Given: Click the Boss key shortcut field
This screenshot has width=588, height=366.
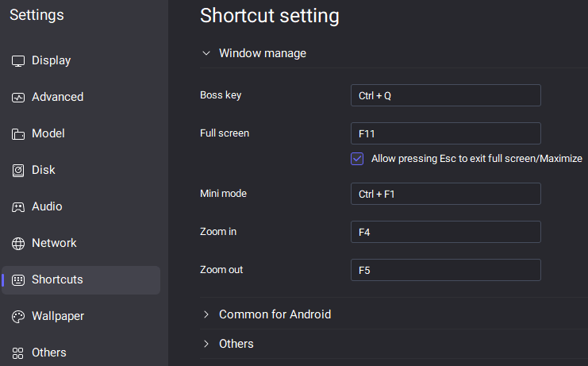Looking at the screenshot, I should [445, 95].
